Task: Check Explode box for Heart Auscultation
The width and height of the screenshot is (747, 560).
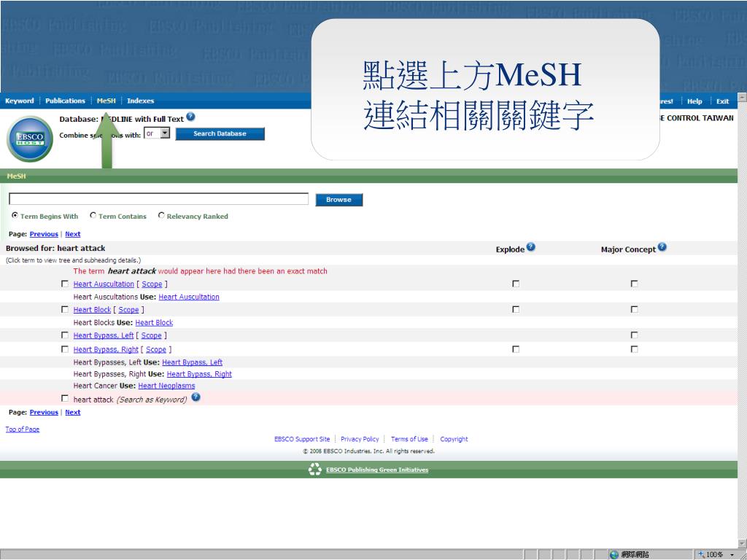Action: point(516,284)
